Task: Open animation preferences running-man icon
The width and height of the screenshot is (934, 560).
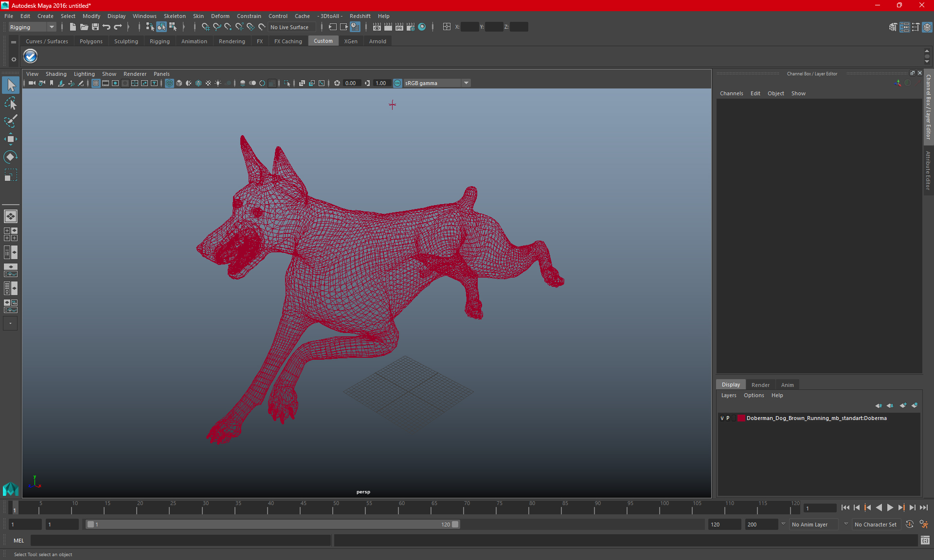Action: (924, 525)
